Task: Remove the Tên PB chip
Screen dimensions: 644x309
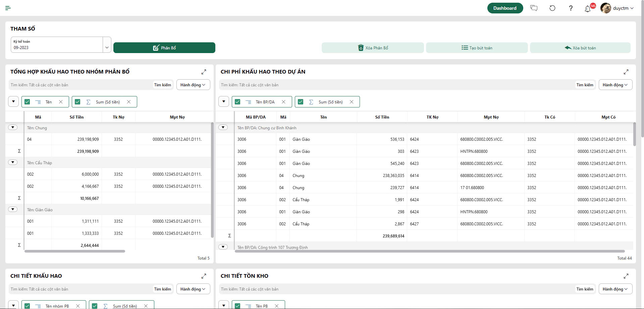Action: point(277,306)
